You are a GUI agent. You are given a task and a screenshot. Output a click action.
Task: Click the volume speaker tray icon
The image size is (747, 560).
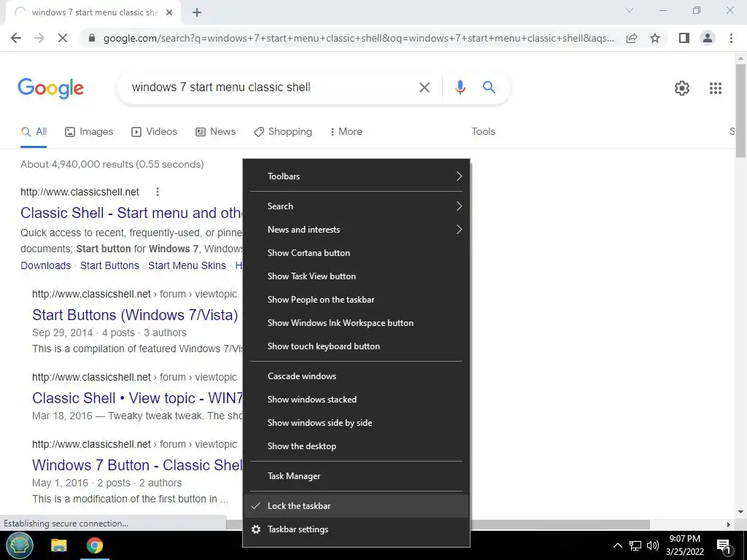[x=653, y=545]
